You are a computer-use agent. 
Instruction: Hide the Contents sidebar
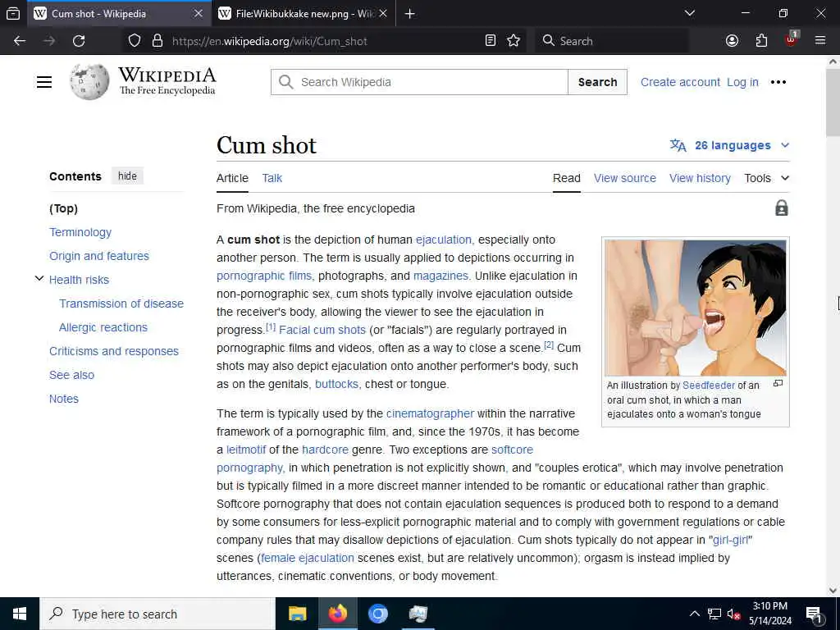pyautogui.click(x=127, y=176)
